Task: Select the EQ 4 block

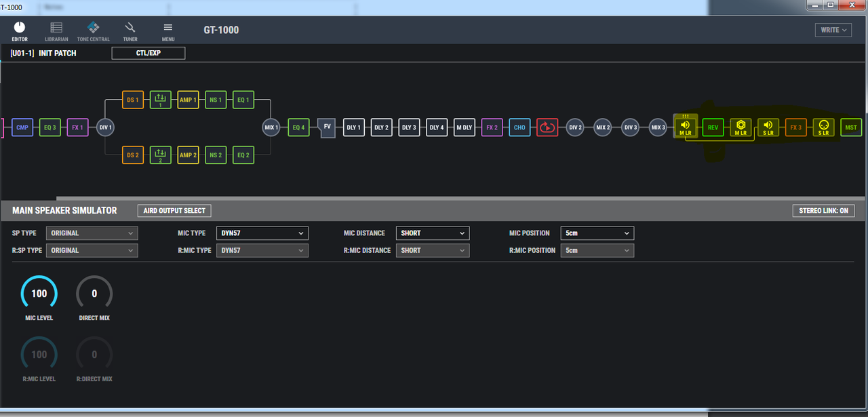Action: (x=299, y=127)
